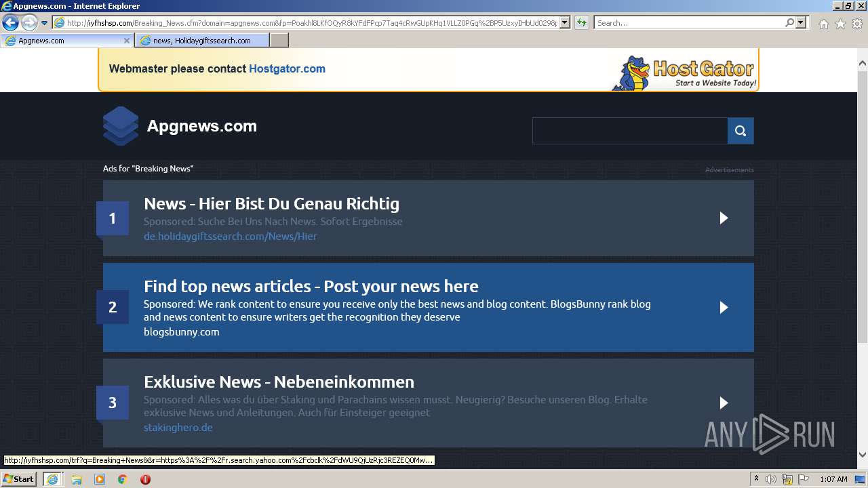The image size is (868, 488).
Task: Click the 1:07 AM system clock
Action: click(833, 479)
